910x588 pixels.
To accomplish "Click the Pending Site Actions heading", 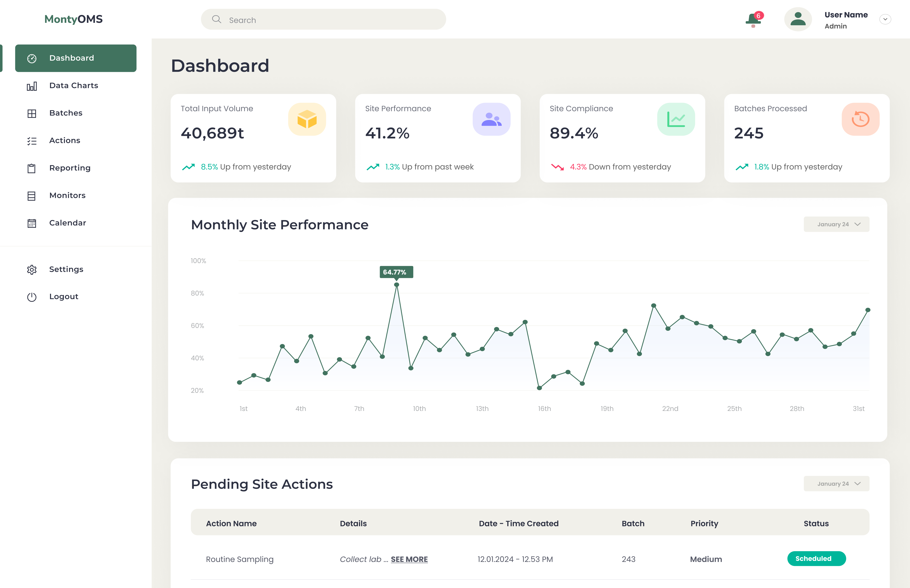I will [x=262, y=484].
